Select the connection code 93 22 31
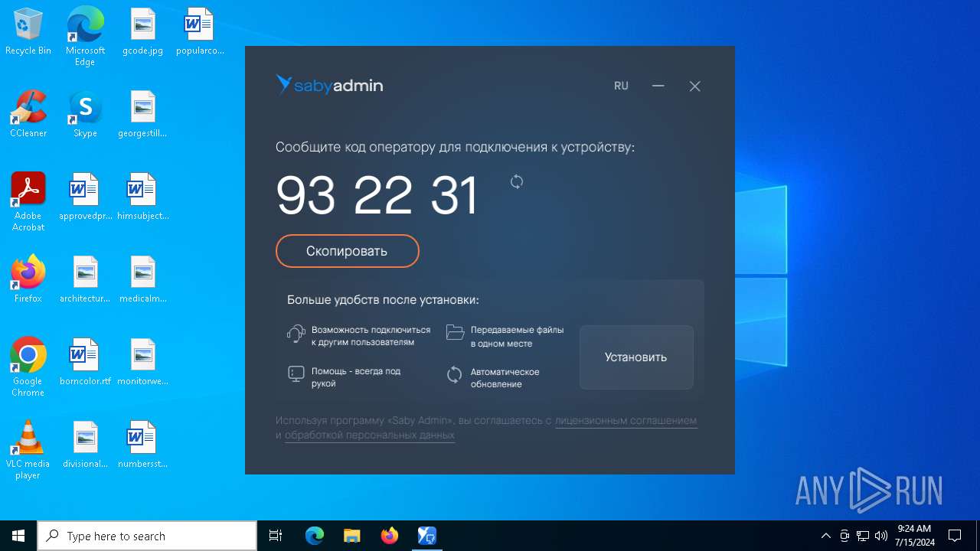 [377, 195]
